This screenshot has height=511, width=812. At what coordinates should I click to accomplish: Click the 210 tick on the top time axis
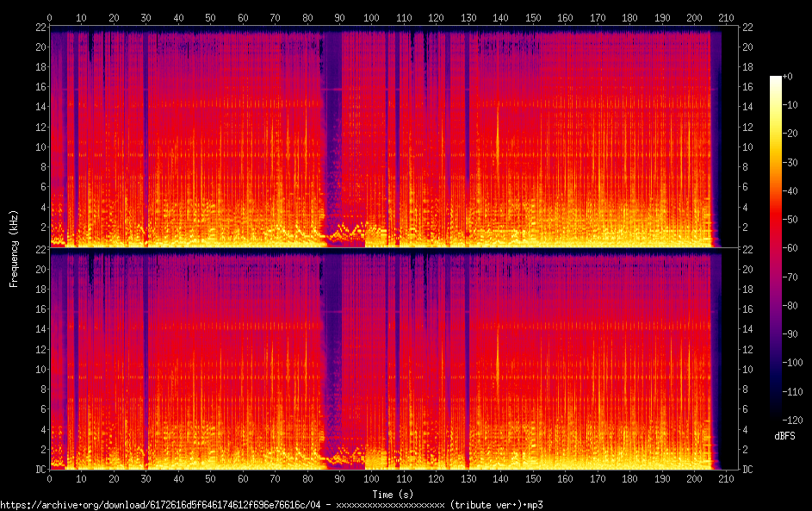pyautogui.click(x=726, y=17)
